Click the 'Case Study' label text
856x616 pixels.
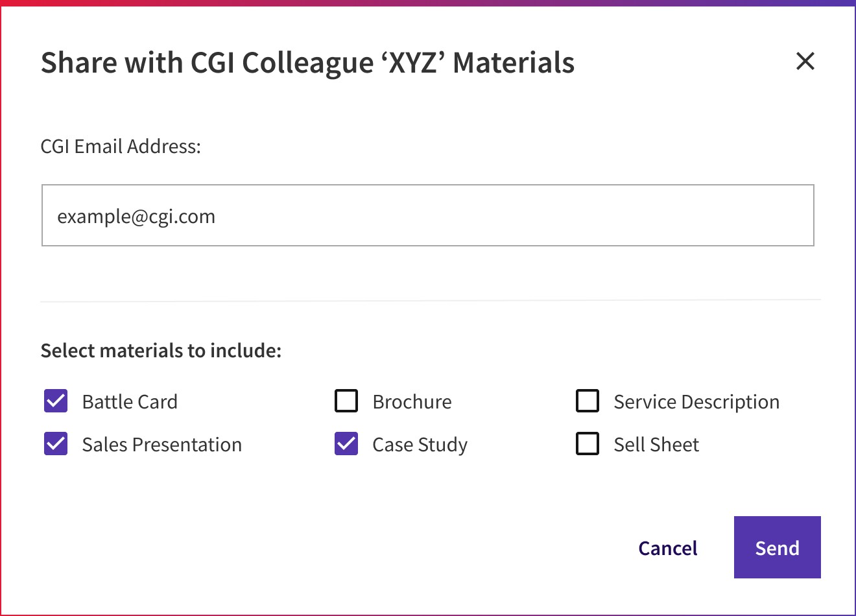(420, 445)
